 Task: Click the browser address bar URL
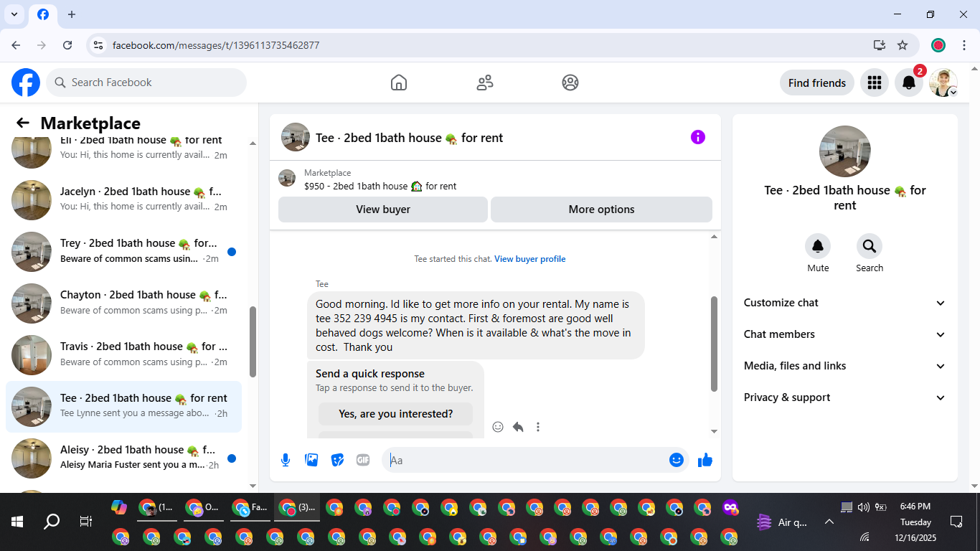coord(216,45)
